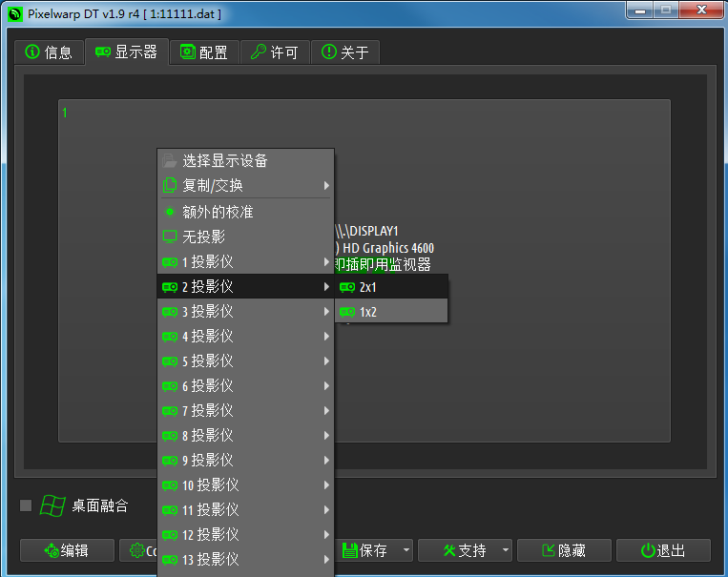Click the copy icon beside 复制/交换
Image resolution: width=728 pixels, height=577 pixels.
(170, 185)
